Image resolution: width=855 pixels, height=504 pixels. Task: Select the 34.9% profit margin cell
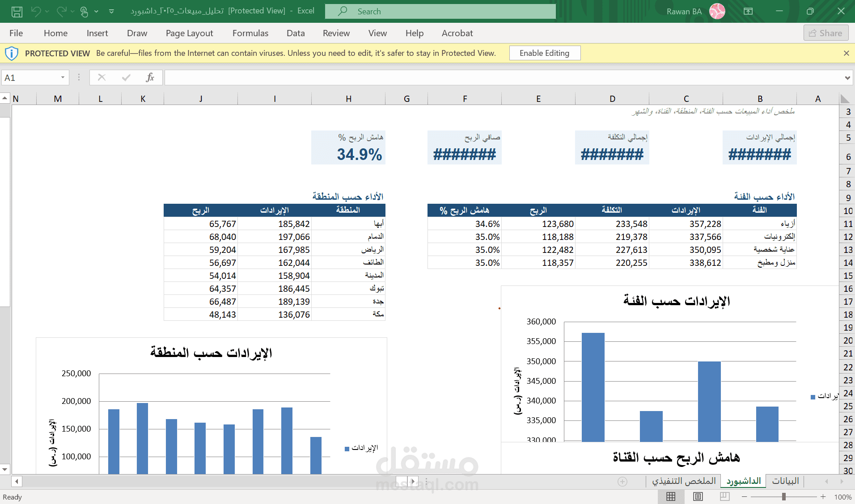click(x=348, y=155)
